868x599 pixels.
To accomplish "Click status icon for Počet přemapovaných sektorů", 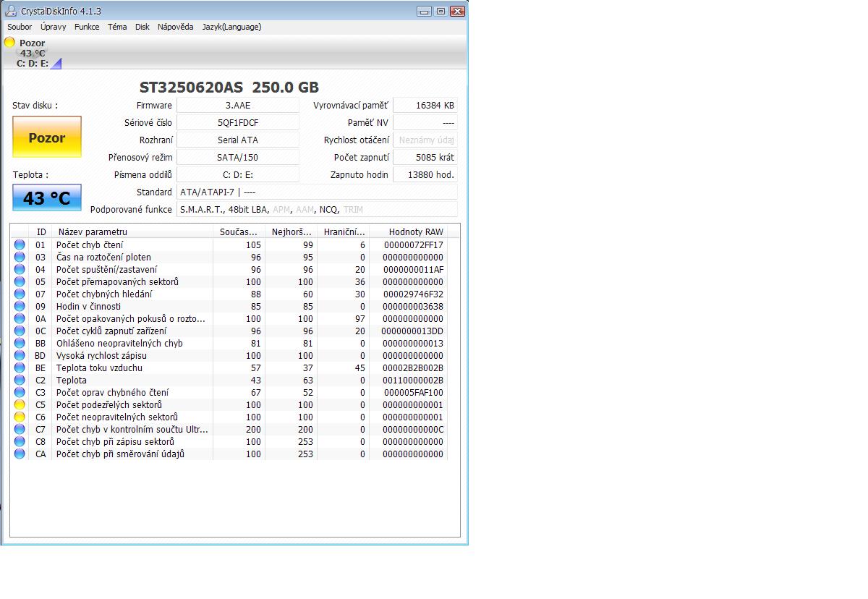I will point(20,282).
